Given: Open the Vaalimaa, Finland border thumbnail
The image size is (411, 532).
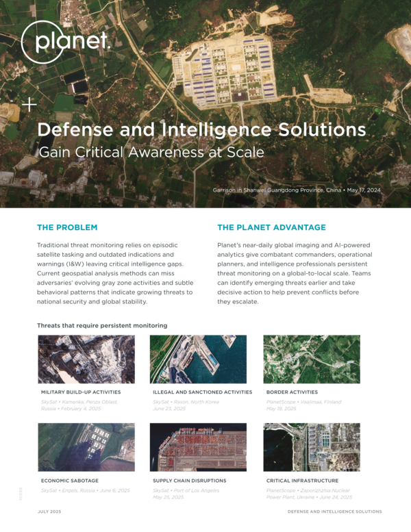Looking at the screenshot, I should click(x=312, y=359).
